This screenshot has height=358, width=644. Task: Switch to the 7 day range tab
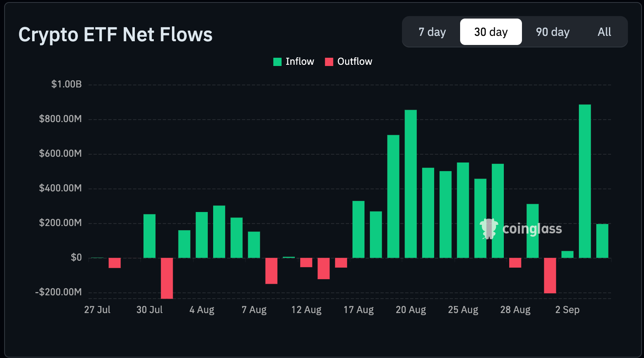(x=432, y=32)
